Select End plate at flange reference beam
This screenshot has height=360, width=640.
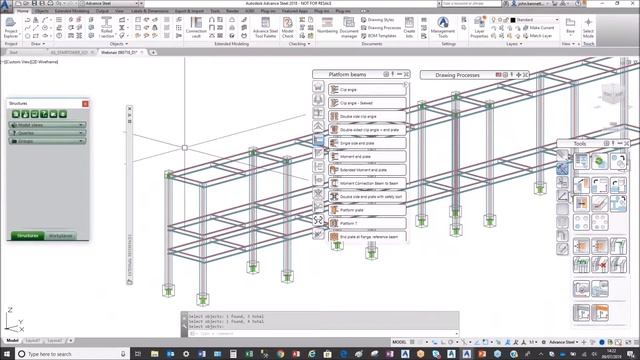[367, 237]
